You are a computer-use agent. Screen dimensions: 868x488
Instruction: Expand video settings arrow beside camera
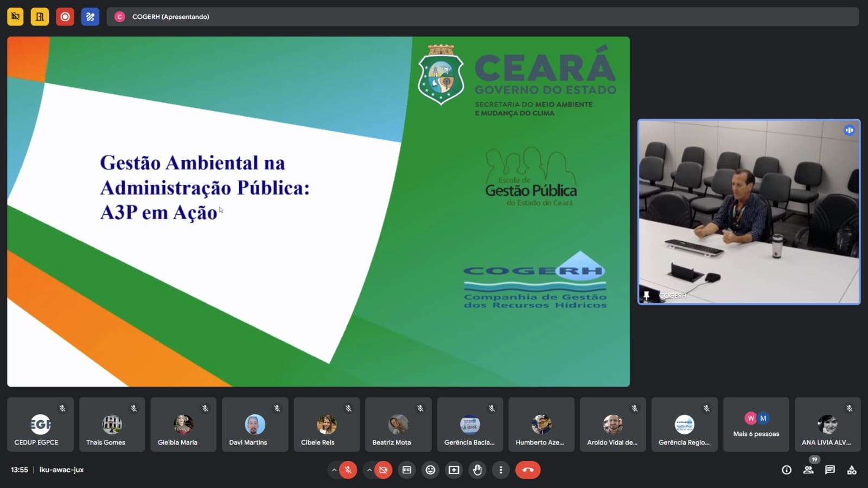pyautogui.click(x=369, y=470)
